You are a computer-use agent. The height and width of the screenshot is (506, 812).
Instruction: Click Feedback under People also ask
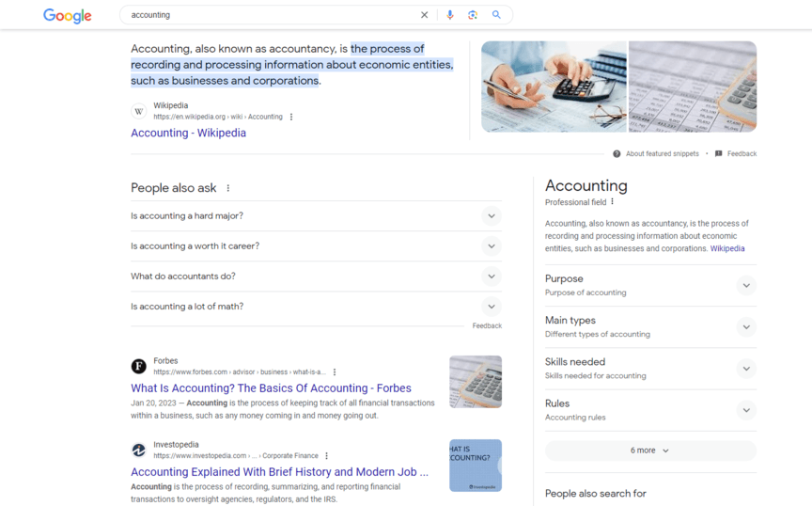[487, 326]
